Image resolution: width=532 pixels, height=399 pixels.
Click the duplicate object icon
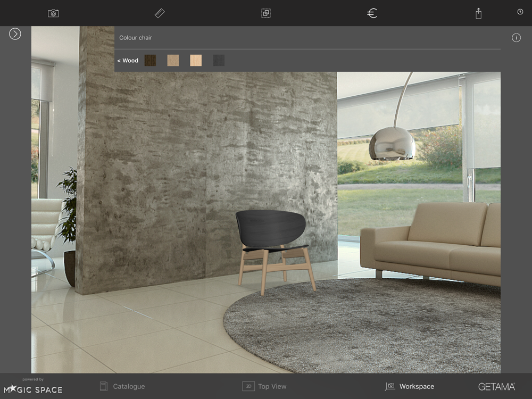(266, 13)
